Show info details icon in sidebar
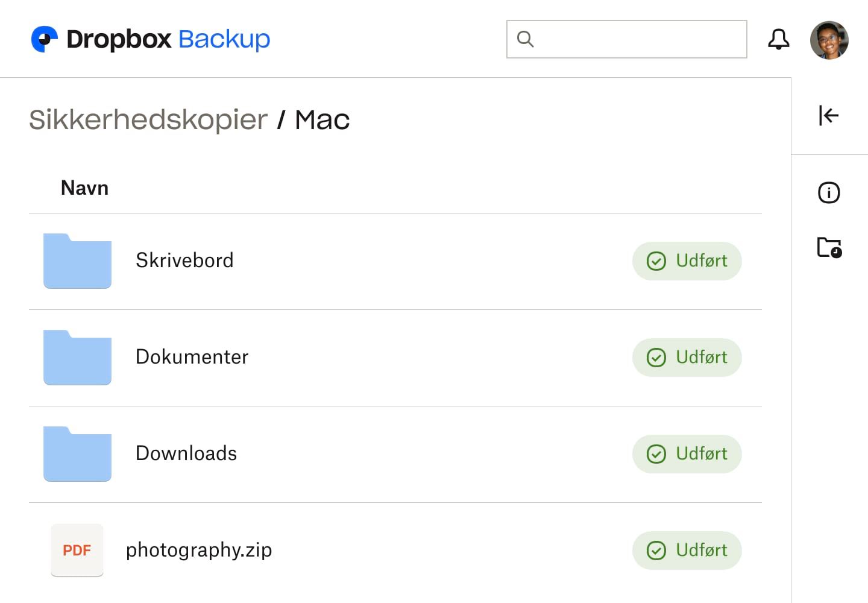868x603 pixels. click(x=829, y=193)
